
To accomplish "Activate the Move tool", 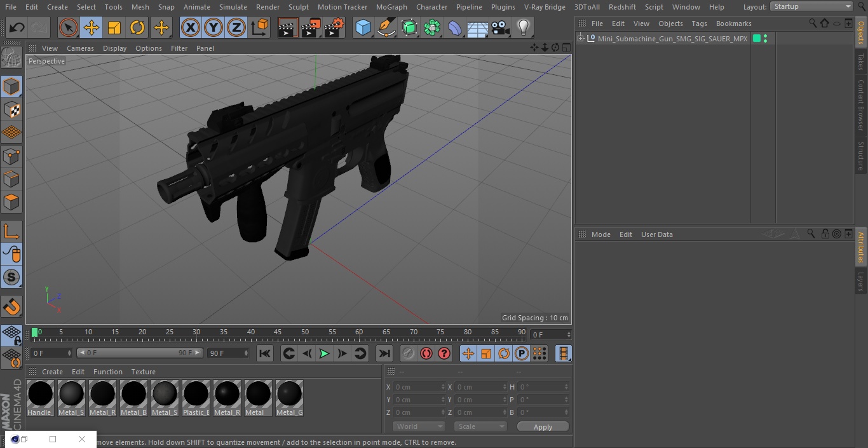I will tap(92, 27).
